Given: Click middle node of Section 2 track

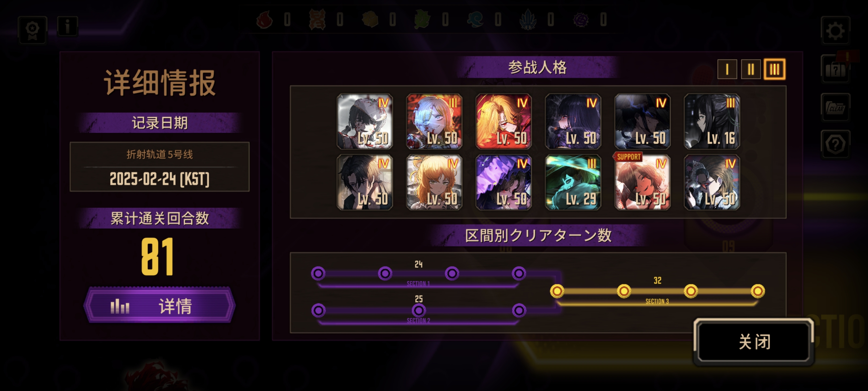Looking at the screenshot, I should click(418, 310).
